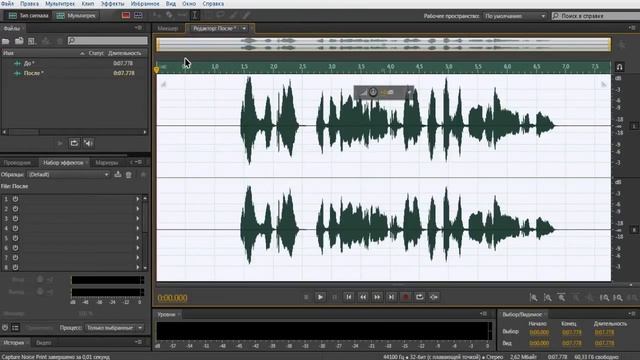Open the workspace dropdown (По умолчанию)
Viewport: 640px width, 360px height.
515,16
